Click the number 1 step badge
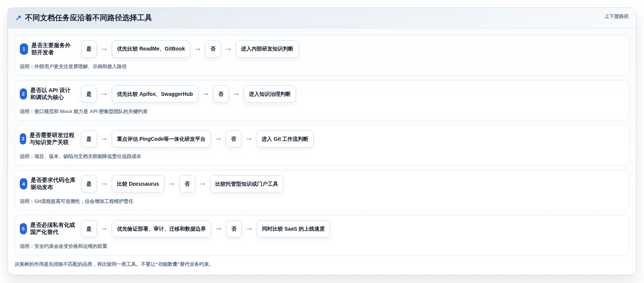This screenshot has width=644, height=283. [x=24, y=49]
